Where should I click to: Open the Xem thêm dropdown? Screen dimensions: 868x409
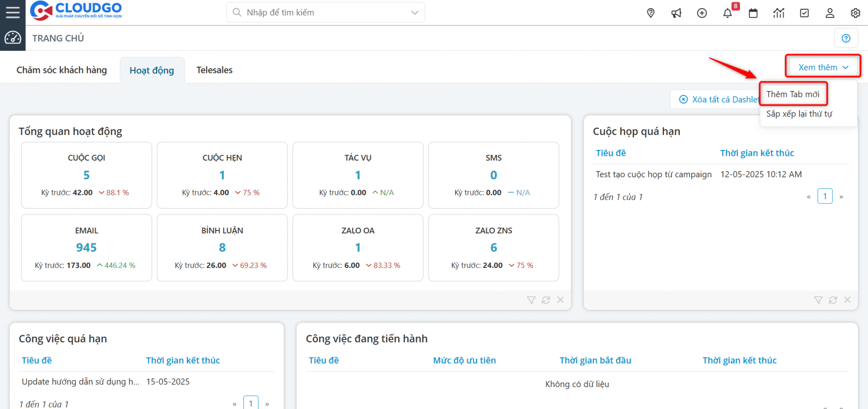823,67
